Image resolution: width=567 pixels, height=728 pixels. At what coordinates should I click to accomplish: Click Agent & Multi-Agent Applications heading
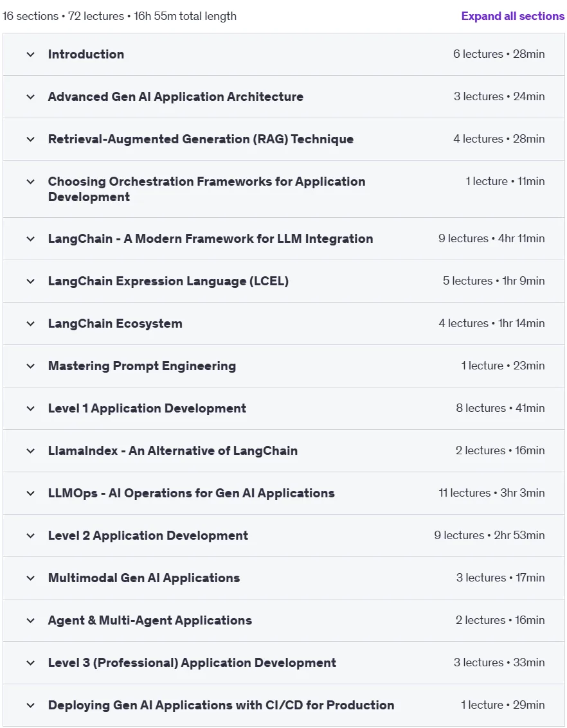point(150,621)
